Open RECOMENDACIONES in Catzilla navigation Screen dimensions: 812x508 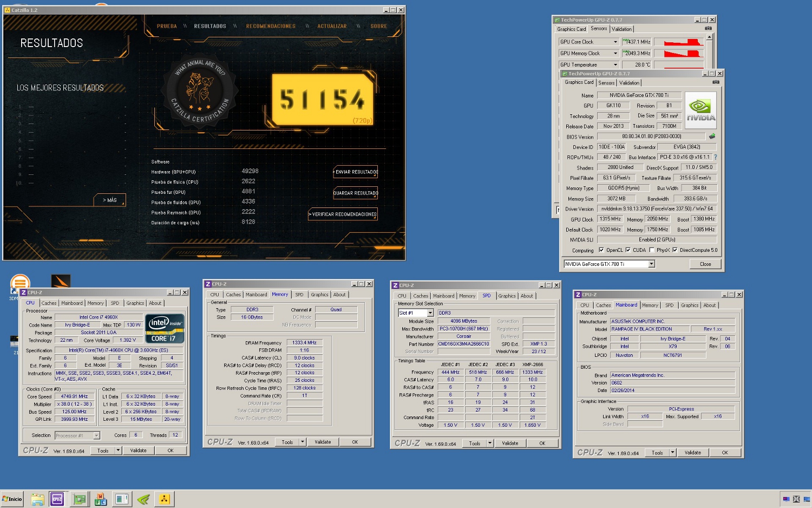point(271,26)
